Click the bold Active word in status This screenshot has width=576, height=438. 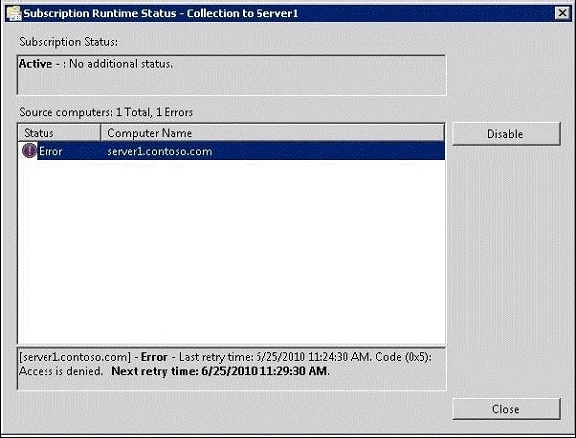[x=35, y=64]
